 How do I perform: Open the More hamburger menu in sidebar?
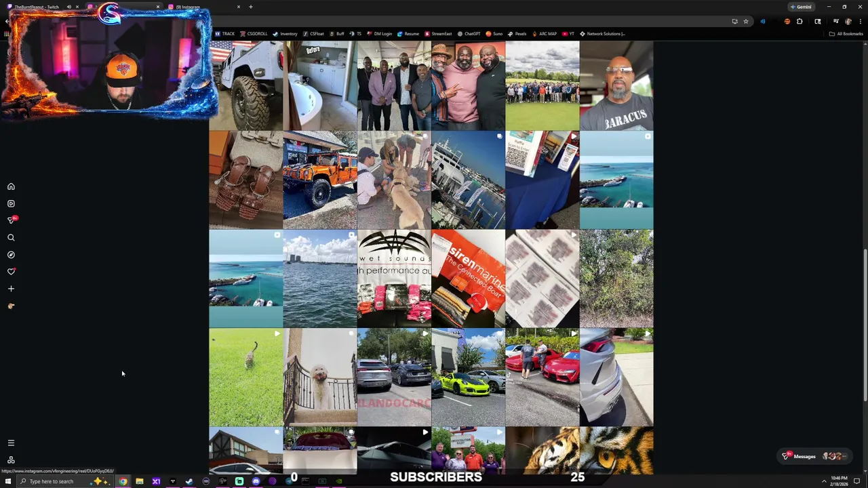11,443
